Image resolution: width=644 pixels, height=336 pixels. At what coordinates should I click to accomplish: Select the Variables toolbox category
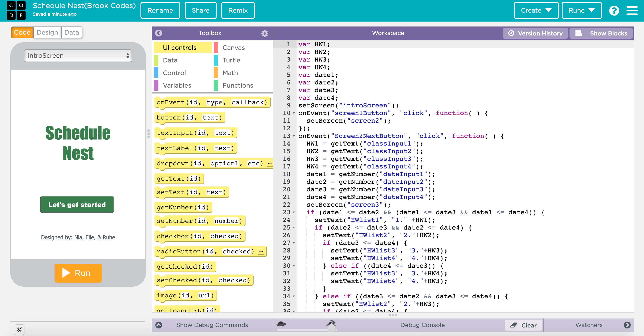click(177, 85)
